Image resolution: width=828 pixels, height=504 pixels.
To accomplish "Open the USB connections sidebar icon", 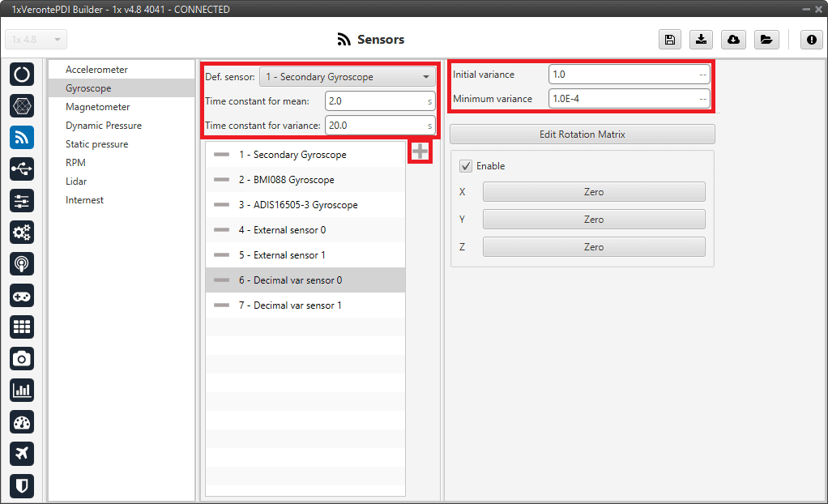I will coord(22,169).
